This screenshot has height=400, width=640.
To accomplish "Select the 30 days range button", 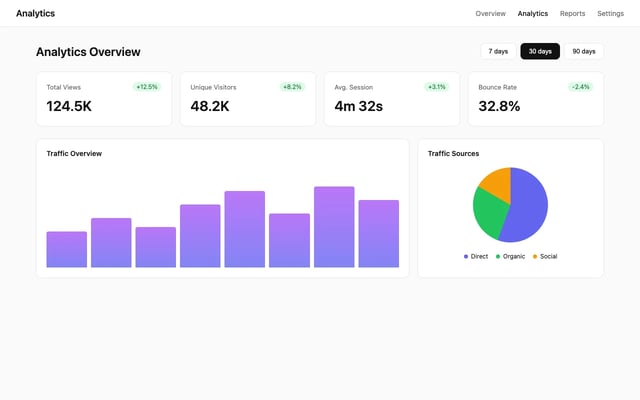I will tap(540, 51).
